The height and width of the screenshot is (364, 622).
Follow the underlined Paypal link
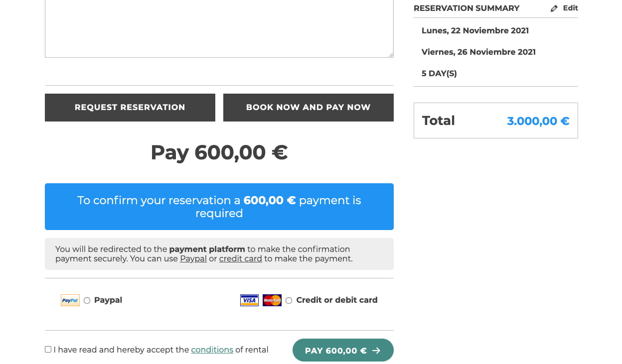(193, 259)
